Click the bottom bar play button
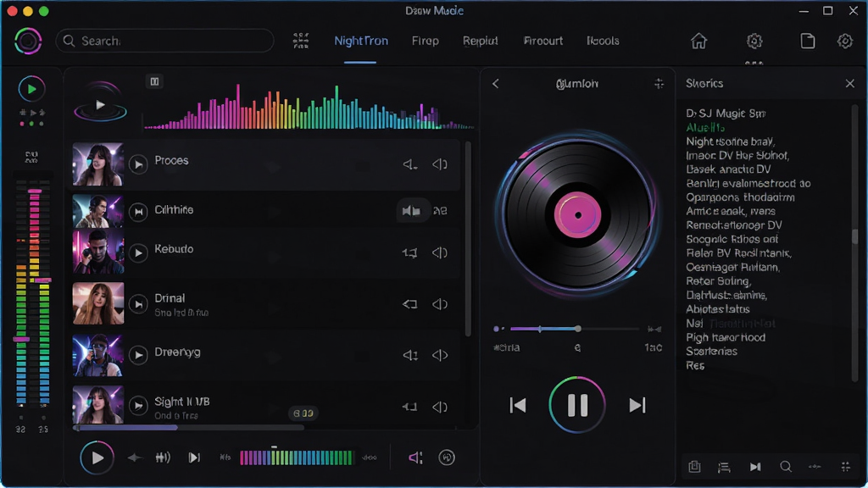Screen dimensions: 868x488 point(97,457)
